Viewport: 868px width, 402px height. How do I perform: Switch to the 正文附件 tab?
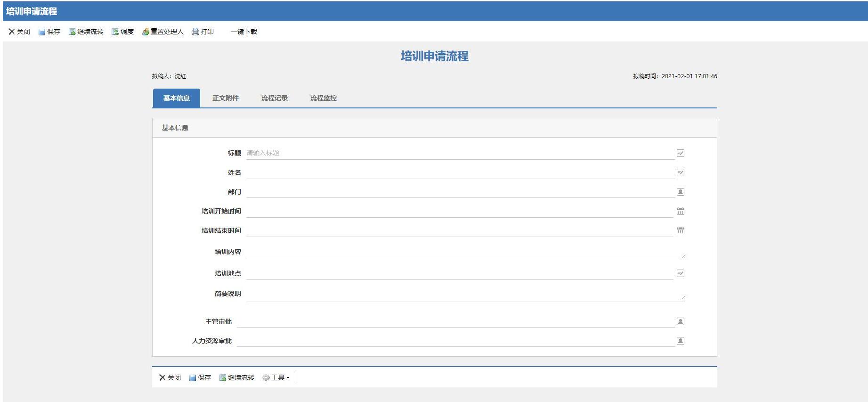pyautogui.click(x=225, y=98)
